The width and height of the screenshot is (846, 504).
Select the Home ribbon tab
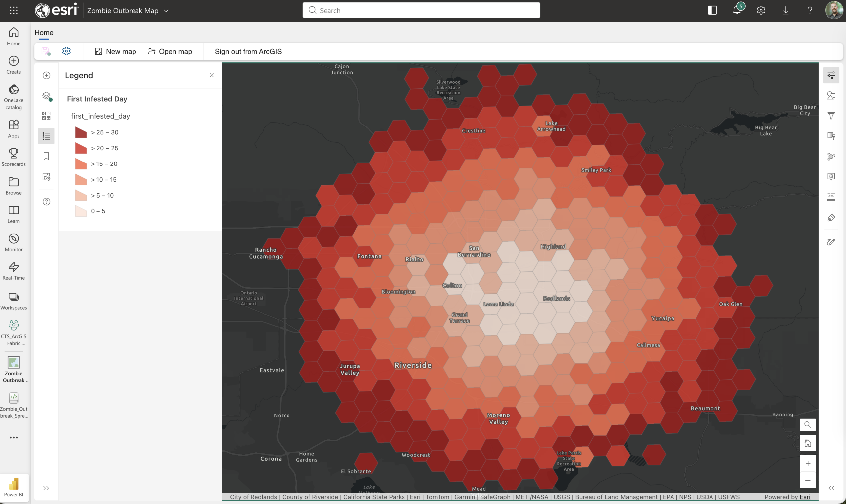coord(44,33)
